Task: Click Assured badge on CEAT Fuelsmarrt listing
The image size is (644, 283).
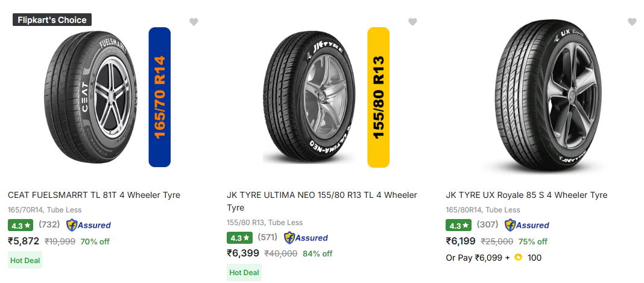Action: pos(89,225)
